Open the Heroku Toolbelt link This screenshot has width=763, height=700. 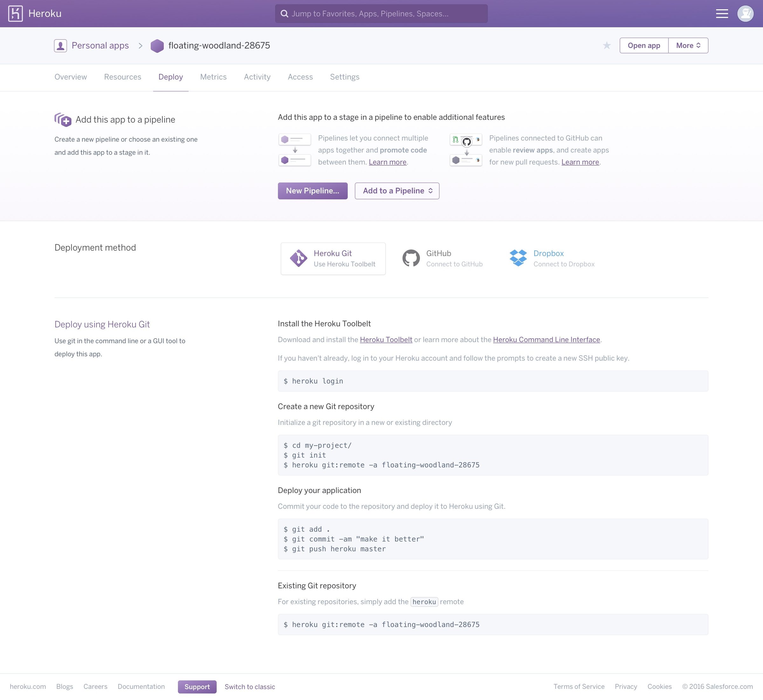point(386,340)
